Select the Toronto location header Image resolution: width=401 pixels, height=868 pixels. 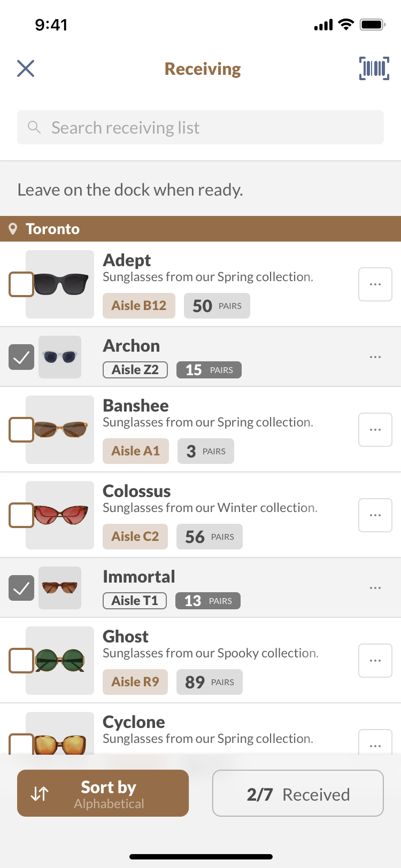(x=200, y=229)
